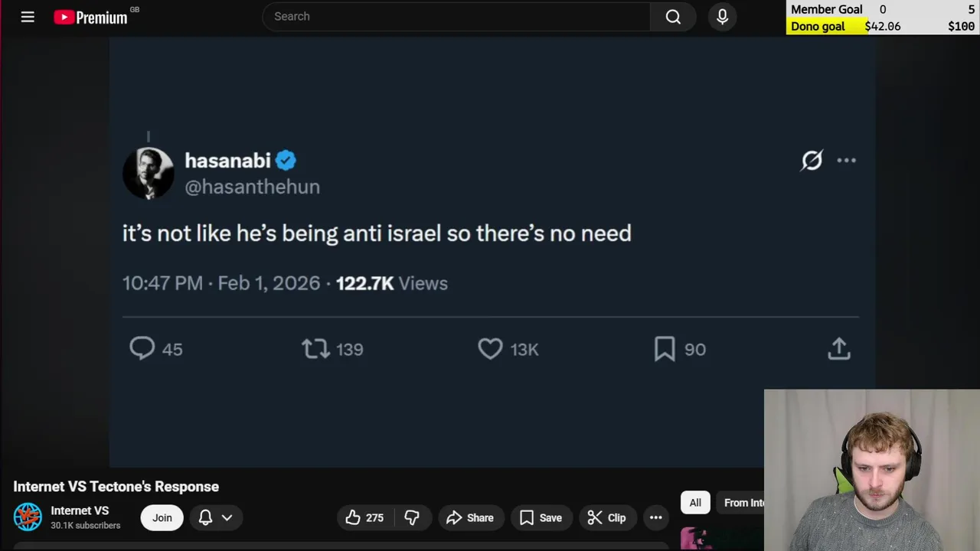This screenshot has height=551, width=980.
Task: Toggle the notification bell for Internet VS
Action: (x=205, y=518)
